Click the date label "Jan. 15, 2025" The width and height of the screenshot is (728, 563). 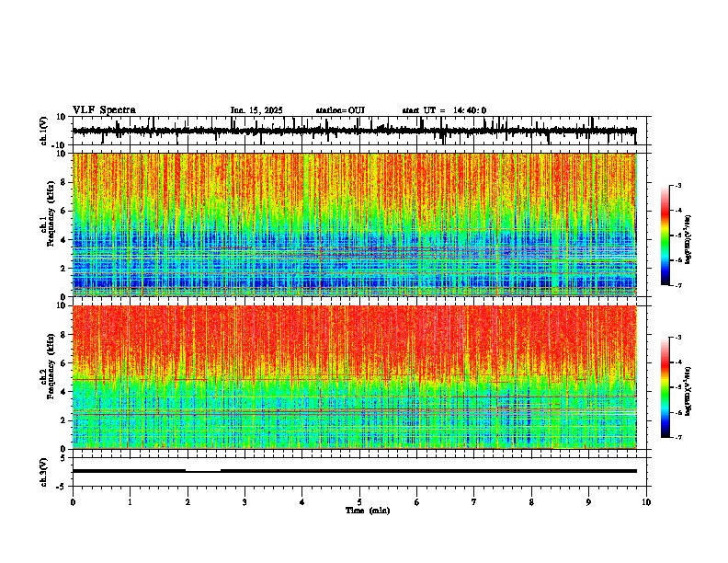click(256, 110)
